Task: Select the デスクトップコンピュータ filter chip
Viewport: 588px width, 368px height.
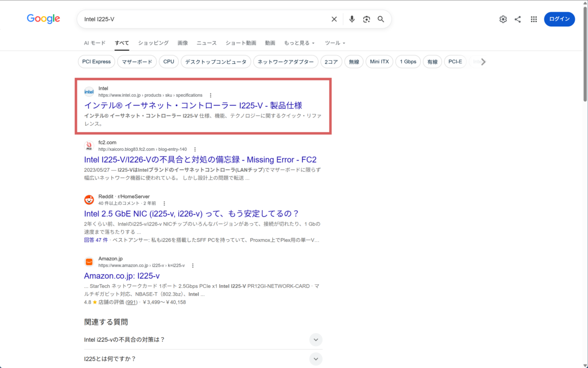Action: [216, 62]
